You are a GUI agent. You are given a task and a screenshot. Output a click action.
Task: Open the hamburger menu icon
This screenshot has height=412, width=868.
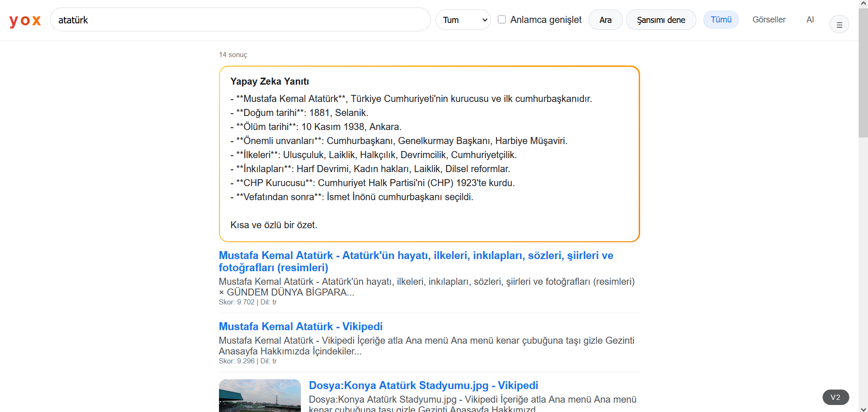(839, 25)
